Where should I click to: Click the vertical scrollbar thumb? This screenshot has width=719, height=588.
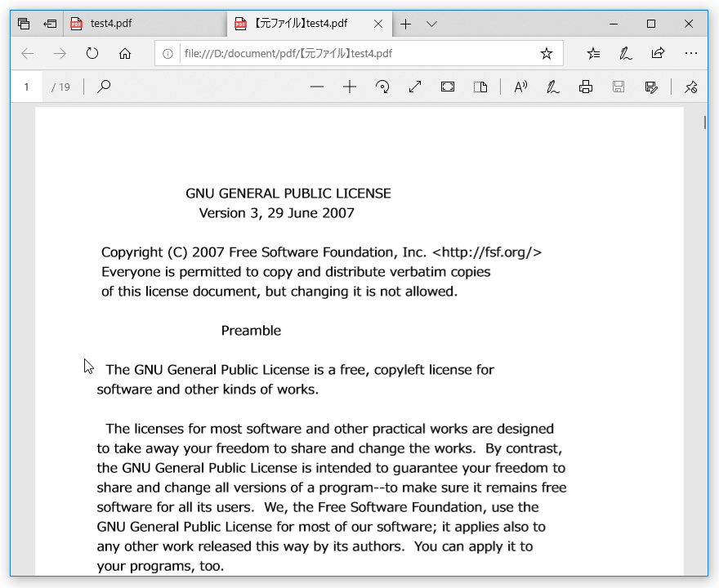(705, 122)
